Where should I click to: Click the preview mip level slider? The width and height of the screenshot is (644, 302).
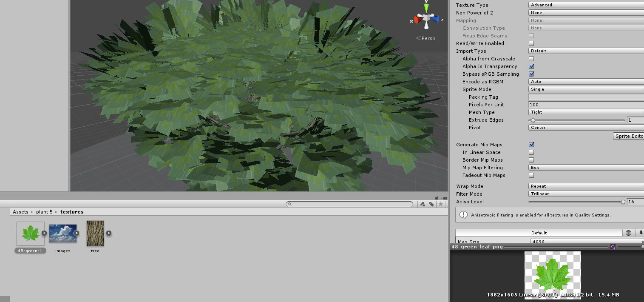[x=631, y=247]
